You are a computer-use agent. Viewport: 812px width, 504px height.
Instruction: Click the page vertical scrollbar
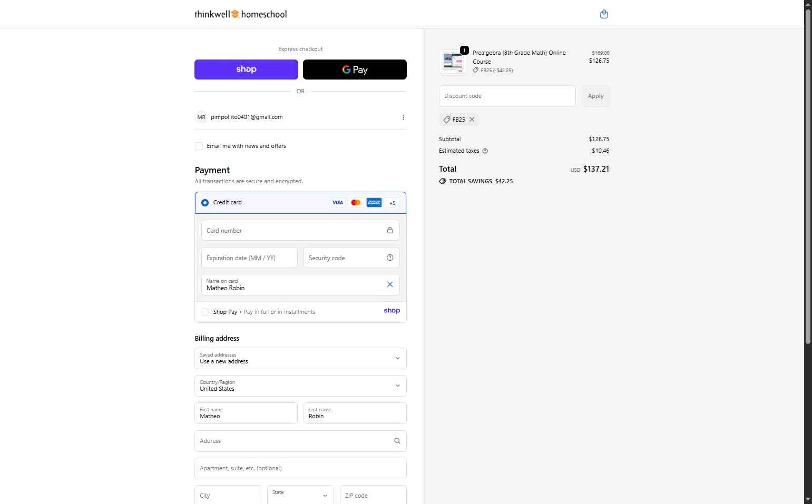[808, 176]
